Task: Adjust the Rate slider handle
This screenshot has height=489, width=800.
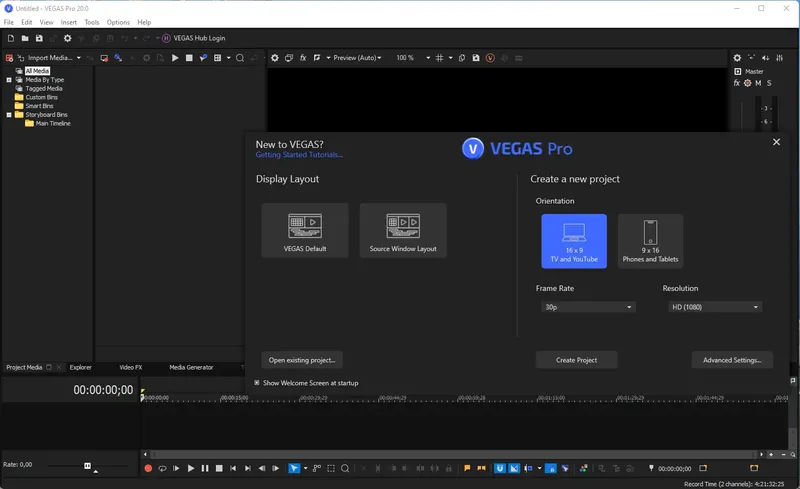Action: click(87, 466)
